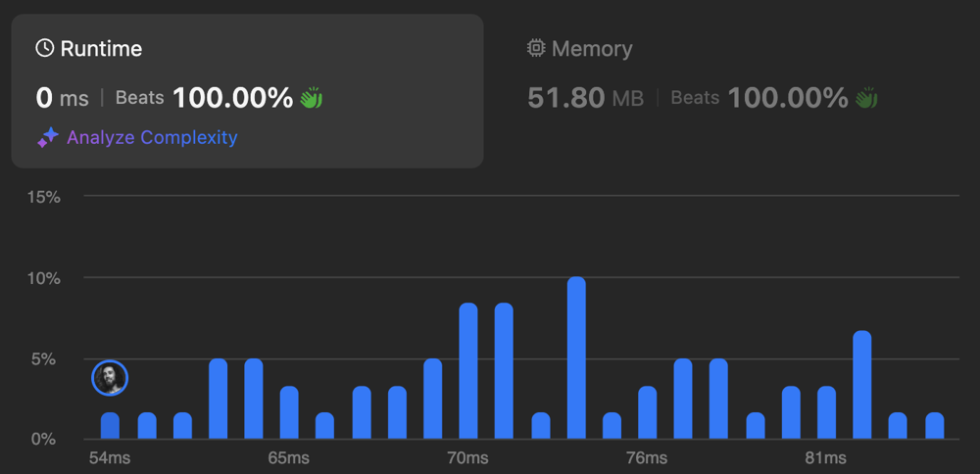
Task: Click the Memory Beats 100.00% text
Action: [759, 98]
